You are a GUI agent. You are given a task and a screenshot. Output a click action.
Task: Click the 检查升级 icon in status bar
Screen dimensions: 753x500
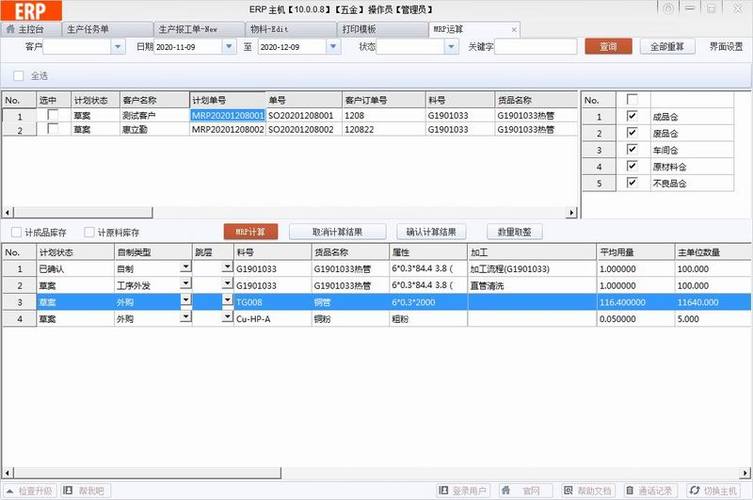point(12,491)
